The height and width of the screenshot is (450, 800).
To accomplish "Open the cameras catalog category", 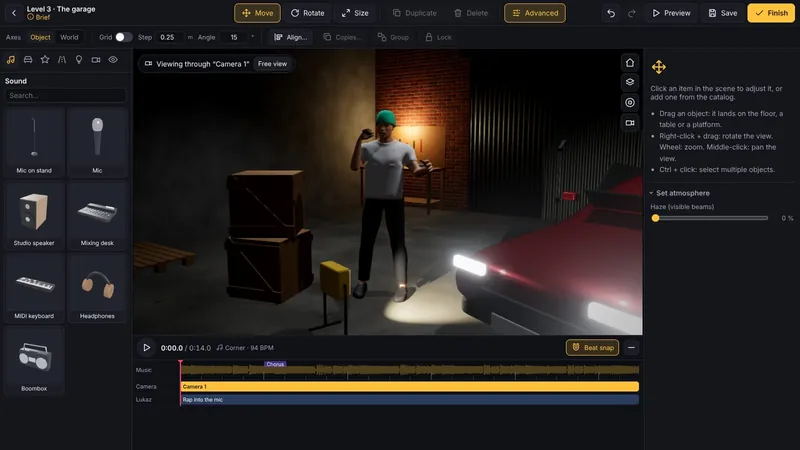I will pyautogui.click(x=96, y=60).
